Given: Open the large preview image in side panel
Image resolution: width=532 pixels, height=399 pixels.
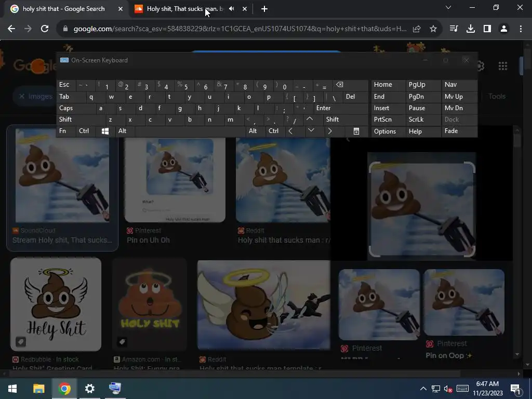Looking at the screenshot, I should (422, 210).
